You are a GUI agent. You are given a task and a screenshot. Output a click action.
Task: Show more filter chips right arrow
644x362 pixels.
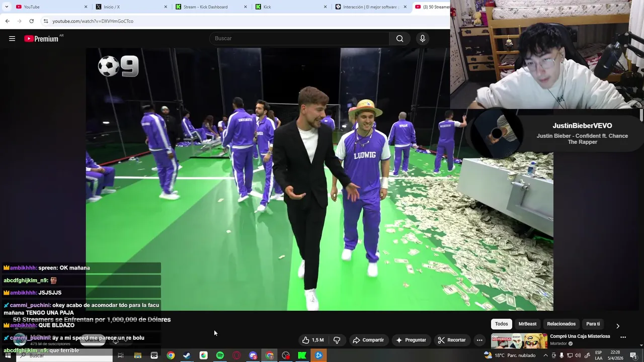pyautogui.click(x=618, y=326)
